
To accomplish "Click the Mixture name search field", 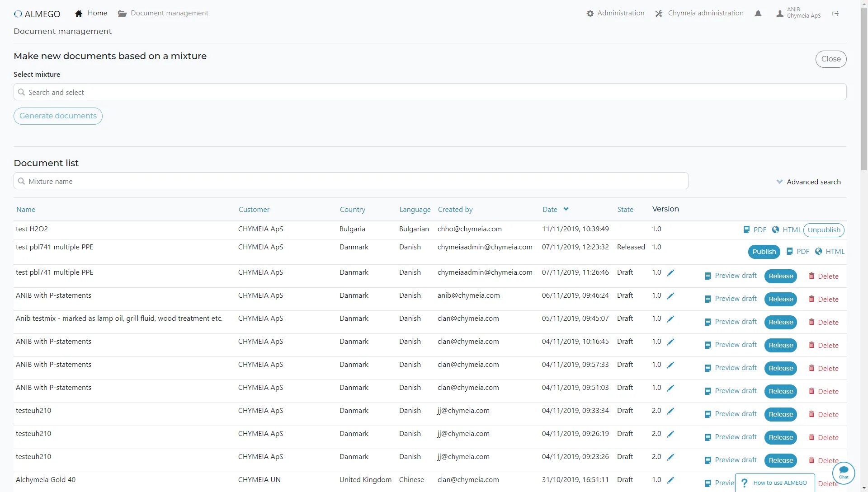I will 351,181.
